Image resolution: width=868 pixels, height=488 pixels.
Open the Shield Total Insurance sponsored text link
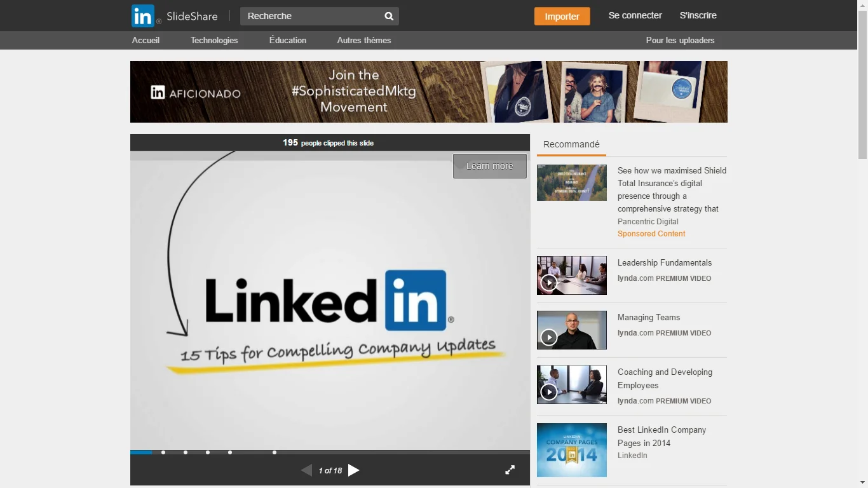pyautogui.click(x=672, y=189)
